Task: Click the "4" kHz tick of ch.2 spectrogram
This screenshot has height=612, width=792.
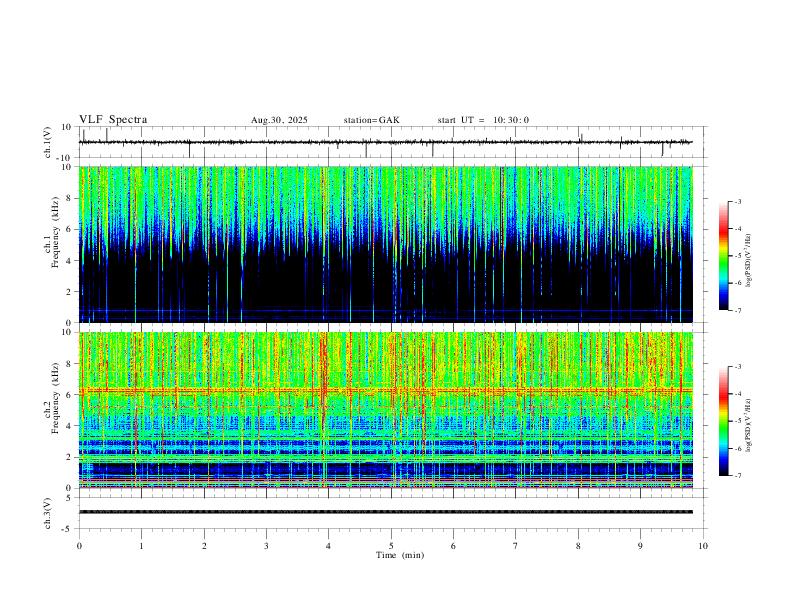Action: tap(70, 426)
